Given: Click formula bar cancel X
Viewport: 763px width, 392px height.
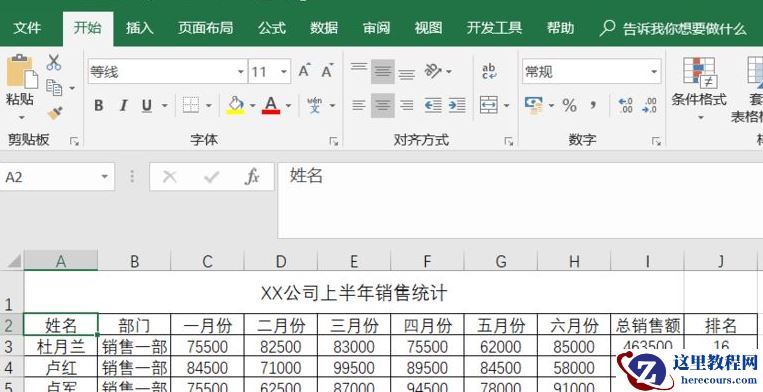Looking at the screenshot, I should pos(169,177).
